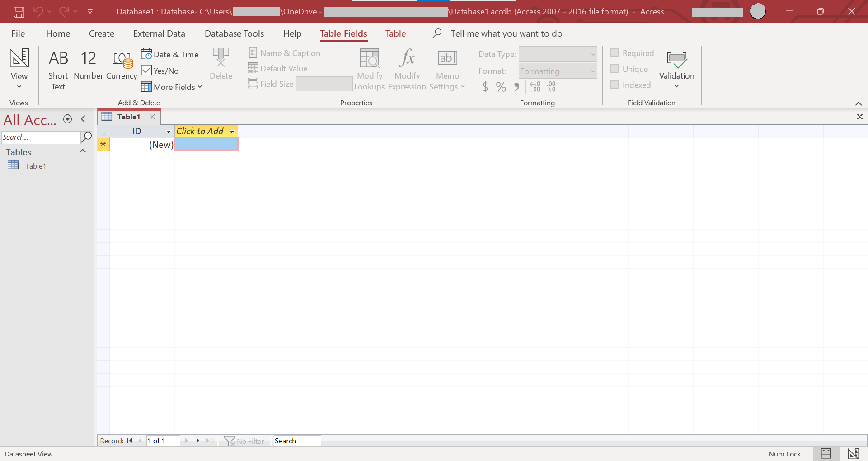The height and width of the screenshot is (461, 868).
Task: Go to first record button
Action: [130, 441]
